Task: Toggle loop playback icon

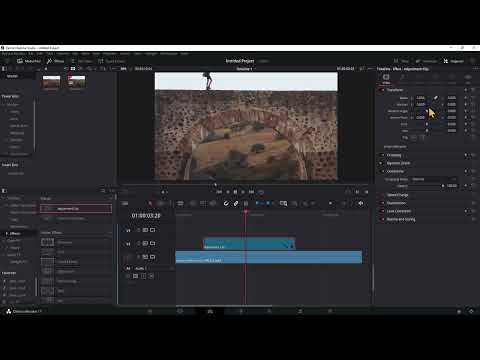Action: tap(261, 192)
